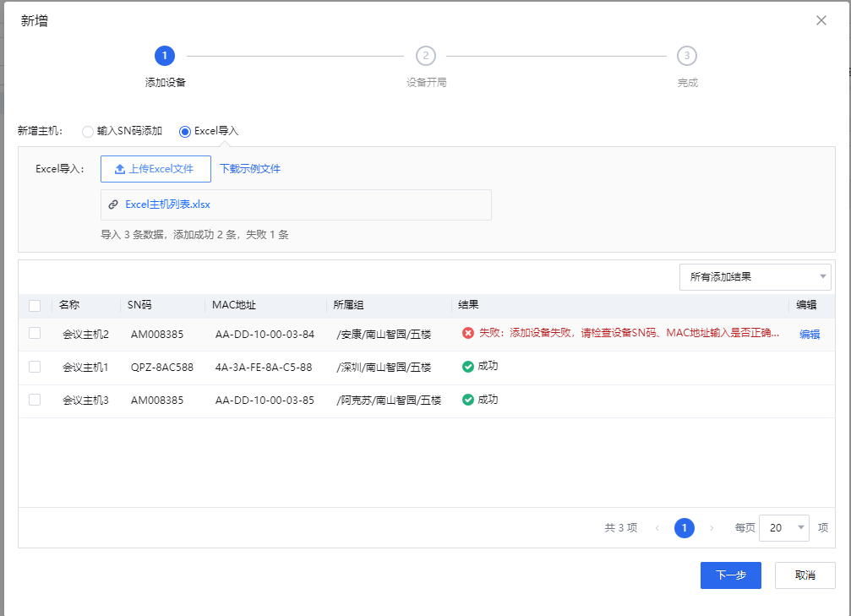851x616 pixels.
Task: Tick the checkbox for 会议主机3 row
Action: click(35, 400)
